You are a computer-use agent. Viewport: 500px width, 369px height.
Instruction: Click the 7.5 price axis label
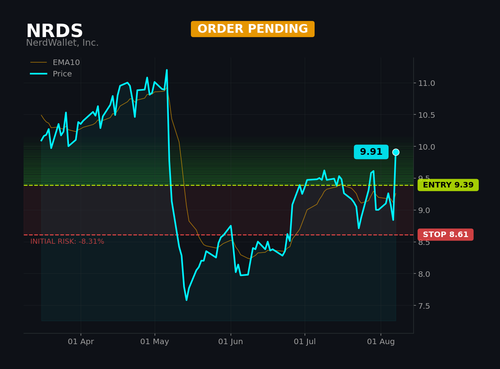(424, 306)
